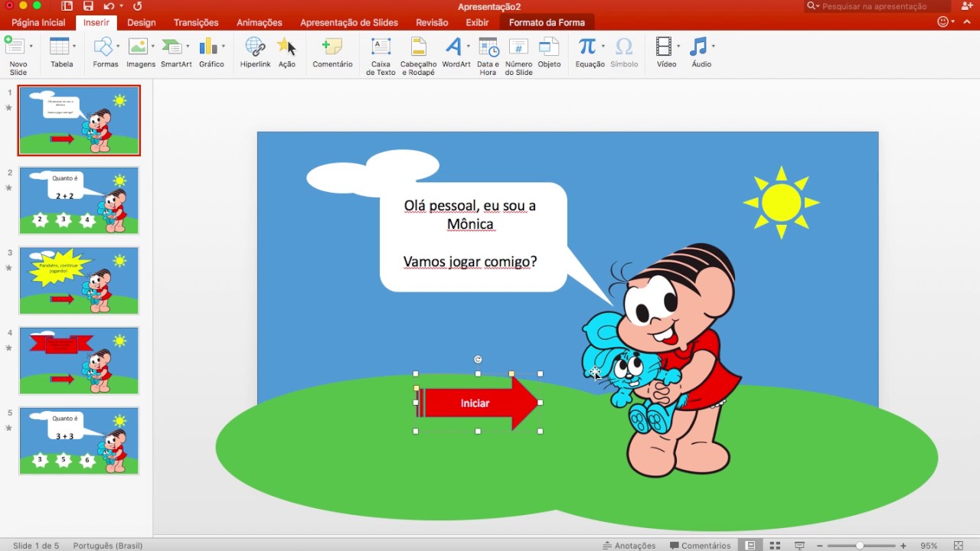980x551 pixels.
Task: Open the Revisão tab
Action: 432,22
